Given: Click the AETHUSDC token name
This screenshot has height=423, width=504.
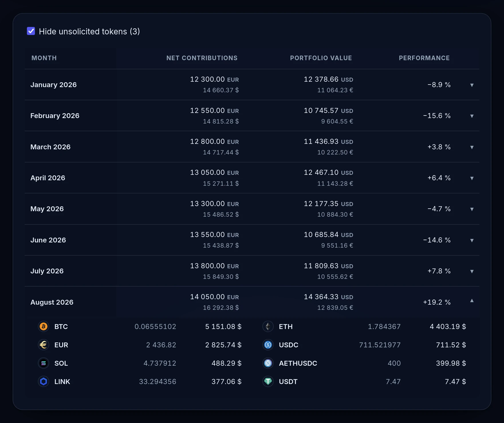Looking at the screenshot, I should 298,363.
